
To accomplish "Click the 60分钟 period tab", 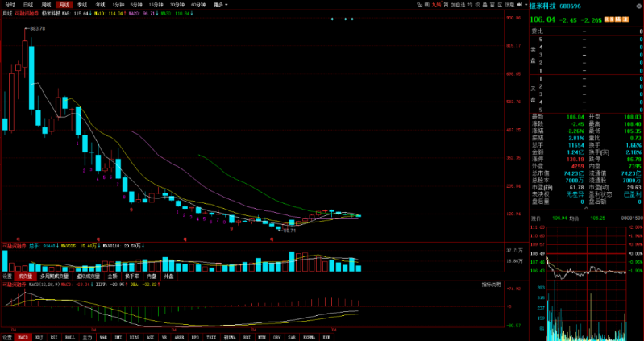I will (198, 5).
